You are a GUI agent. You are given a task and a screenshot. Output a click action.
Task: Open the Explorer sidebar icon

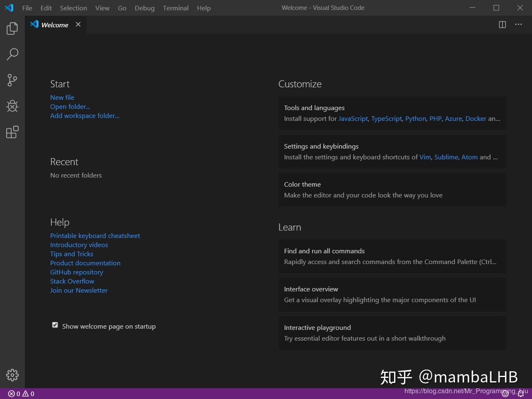click(12, 28)
